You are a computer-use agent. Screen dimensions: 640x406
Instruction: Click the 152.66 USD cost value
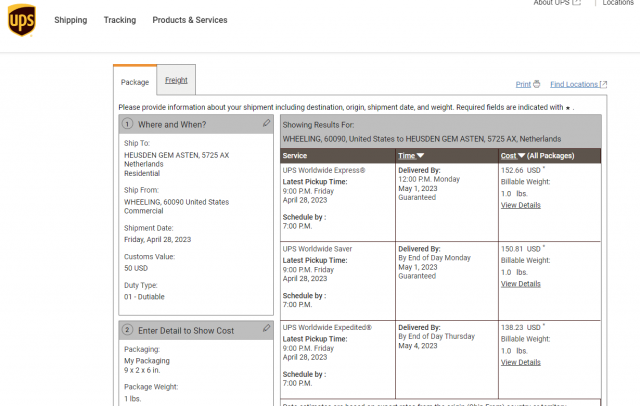(521, 170)
